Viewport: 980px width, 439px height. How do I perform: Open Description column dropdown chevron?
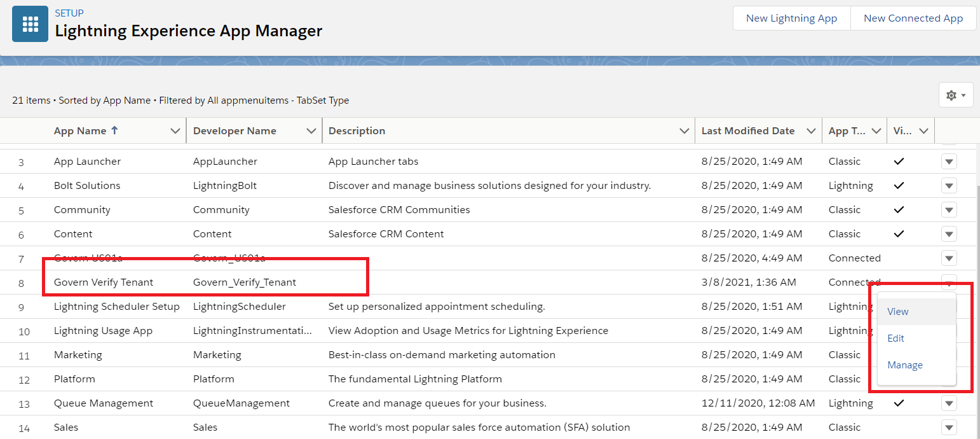click(684, 131)
